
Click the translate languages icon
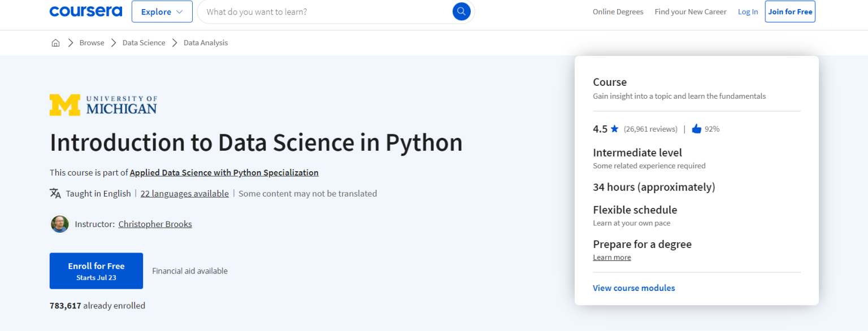tap(55, 193)
